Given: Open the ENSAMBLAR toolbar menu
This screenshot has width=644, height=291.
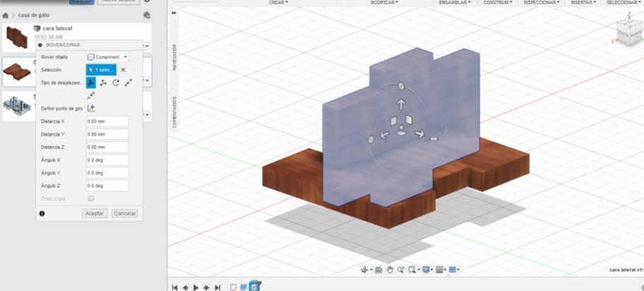Looking at the screenshot, I should click(454, 2).
